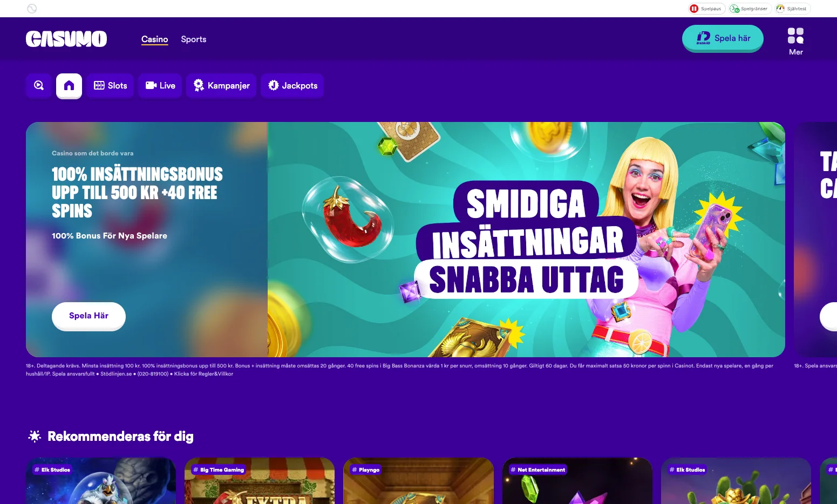Click the Spela Här bonus banner button
Image resolution: width=837 pixels, height=504 pixels.
tap(88, 316)
